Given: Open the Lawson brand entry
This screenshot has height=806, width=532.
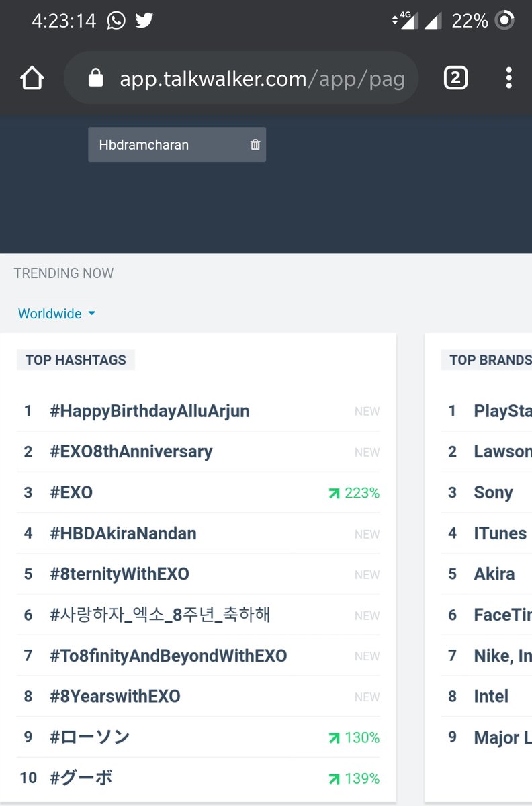Looking at the screenshot, I should click(502, 452).
